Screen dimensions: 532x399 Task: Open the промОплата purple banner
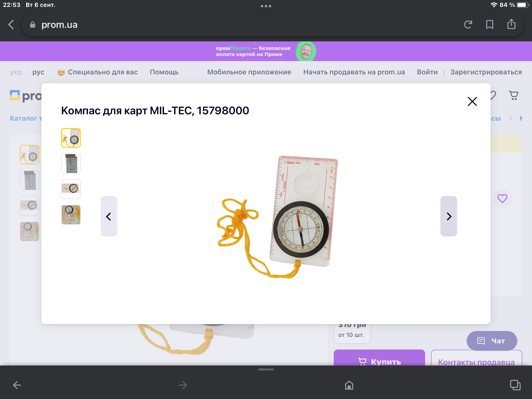coord(266,51)
